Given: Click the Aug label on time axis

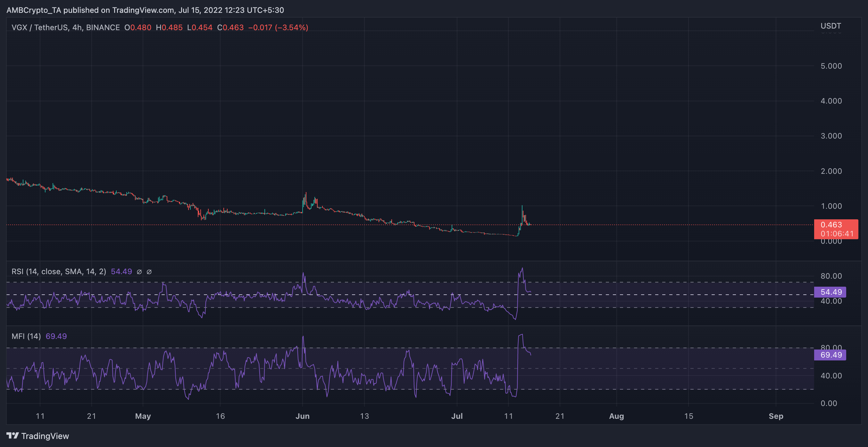Looking at the screenshot, I should click(x=617, y=416).
